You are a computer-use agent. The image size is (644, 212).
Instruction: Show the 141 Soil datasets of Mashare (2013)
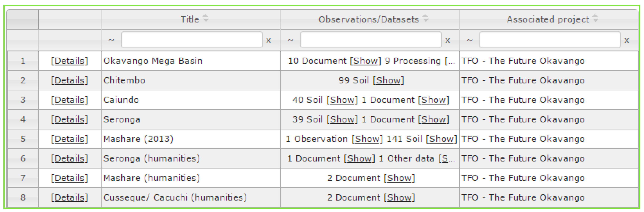coord(441,139)
